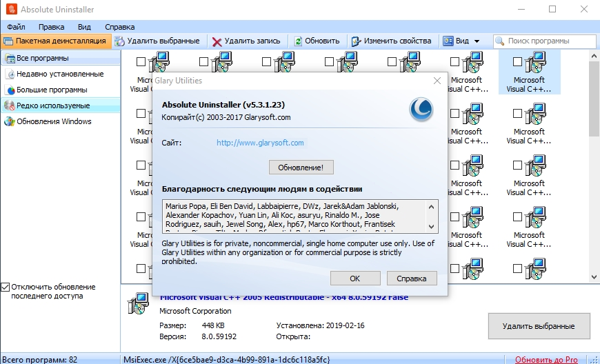The height and width of the screenshot is (364, 600).
Task: Click the Справка button in the dialog
Action: 412,279
